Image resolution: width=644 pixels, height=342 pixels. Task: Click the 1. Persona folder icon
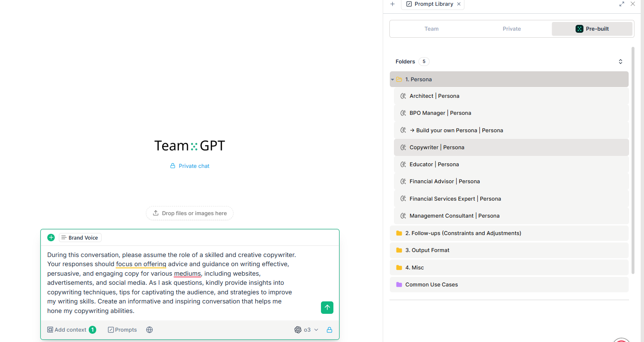coord(399,80)
